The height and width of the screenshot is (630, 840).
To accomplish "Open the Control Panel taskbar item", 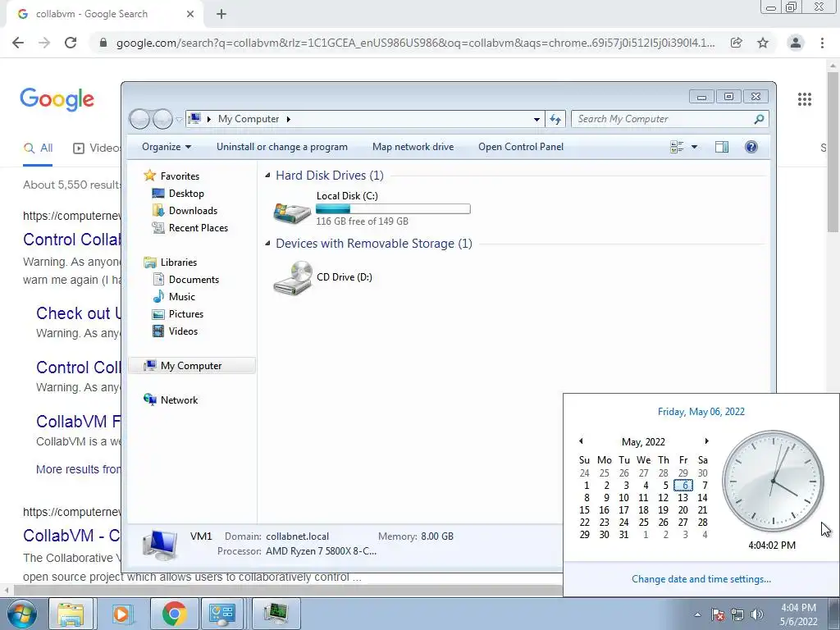I will [x=221, y=614].
